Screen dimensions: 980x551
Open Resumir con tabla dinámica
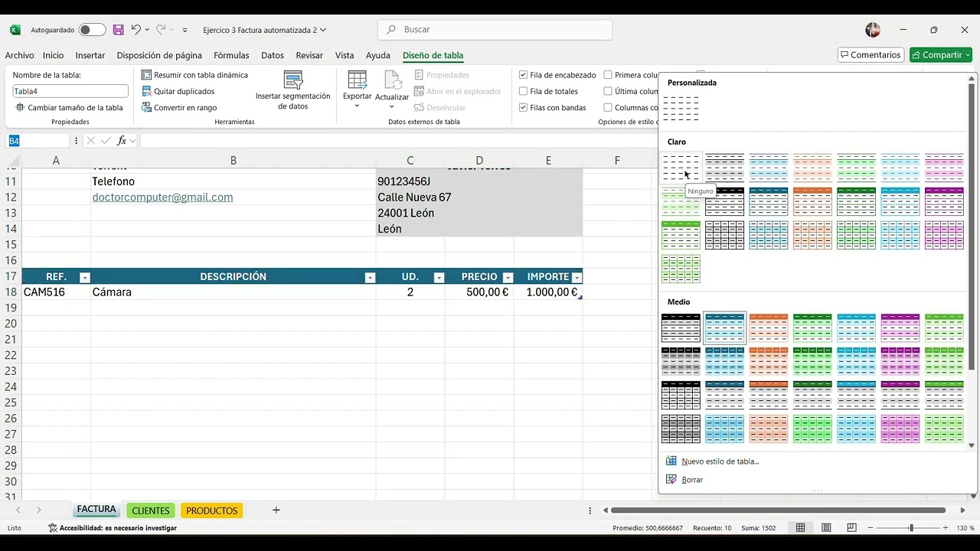click(194, 75)
